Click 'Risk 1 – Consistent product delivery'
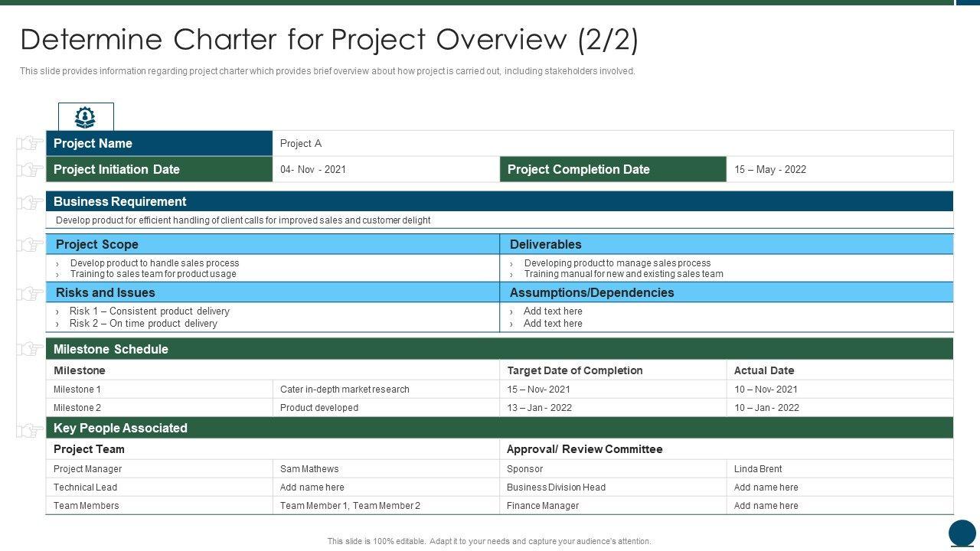The image size is (980, 551). 149,311
